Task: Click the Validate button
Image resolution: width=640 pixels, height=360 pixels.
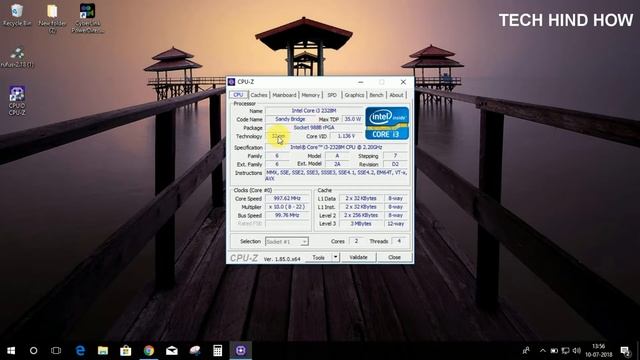Action: [358, 258]
